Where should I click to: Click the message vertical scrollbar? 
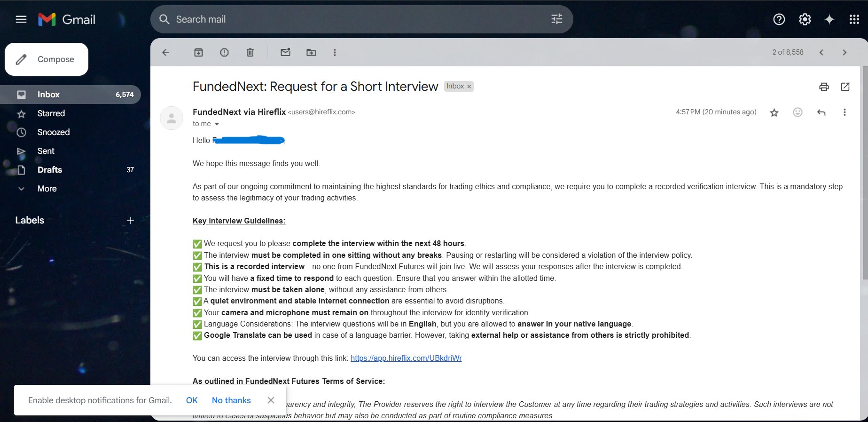pyautogui.click(x=865, y=174)
